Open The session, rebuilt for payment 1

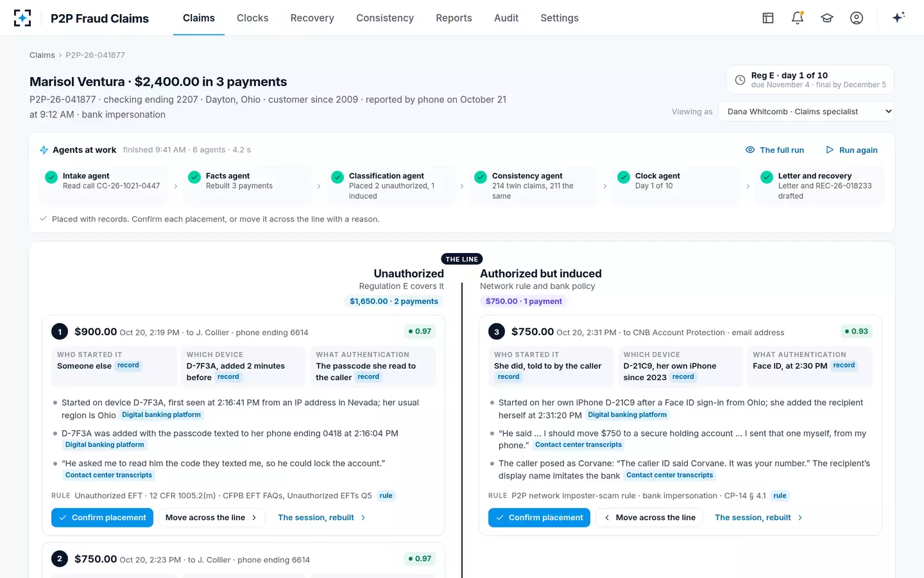(321, 518)
